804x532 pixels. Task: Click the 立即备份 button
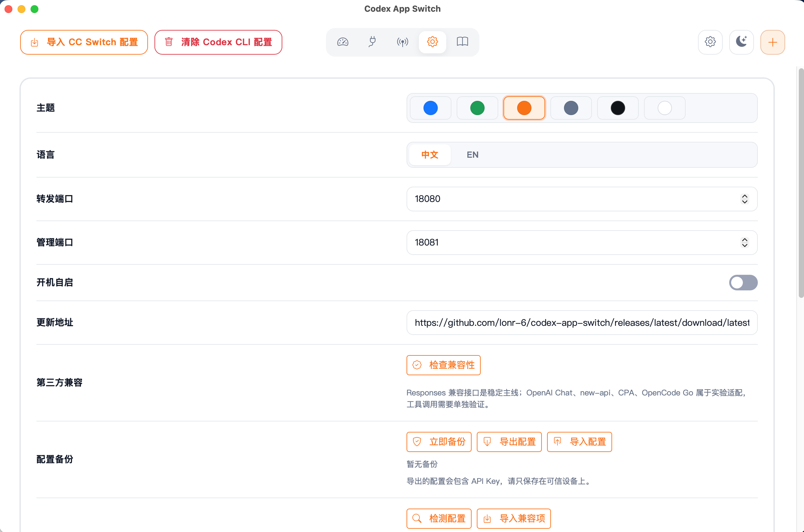(439, 442)
